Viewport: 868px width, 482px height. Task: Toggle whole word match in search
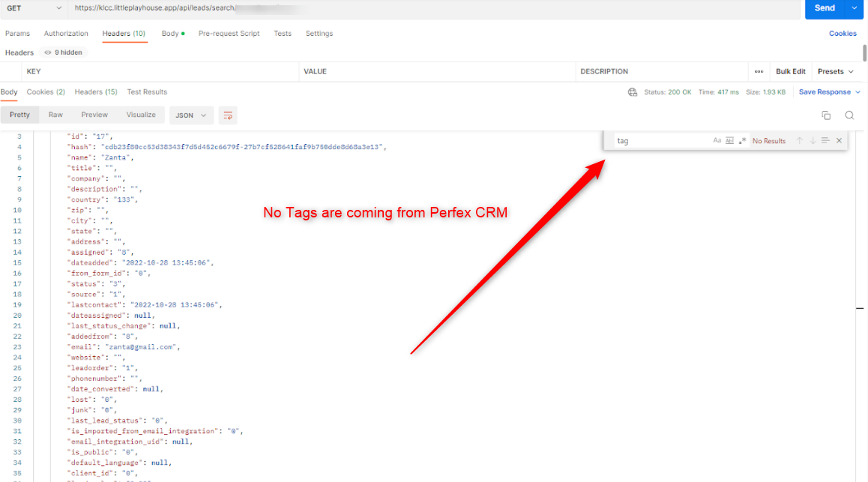pyautogui.click(x=729, y=141)
